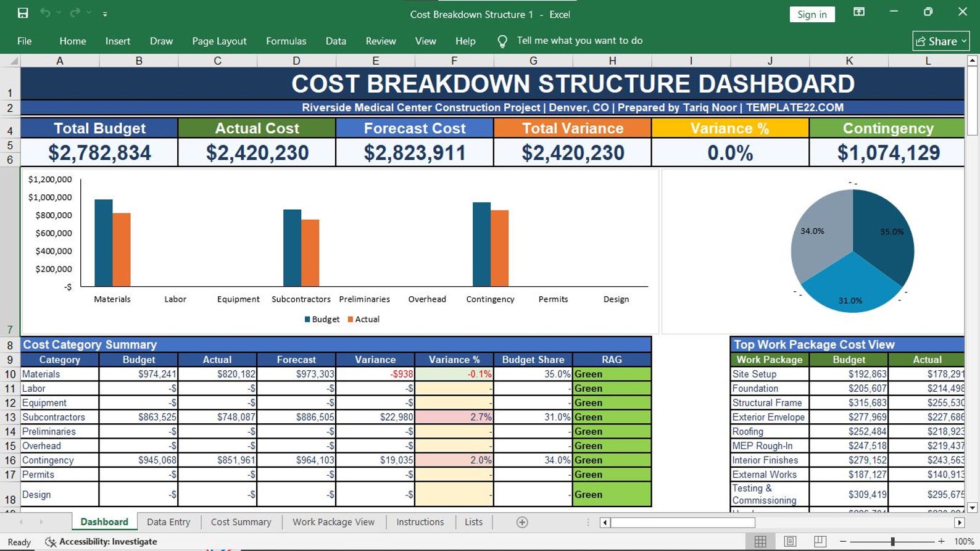
Task: Click the Total Budget value $2,782,834
Action: (x=99, y=152)
